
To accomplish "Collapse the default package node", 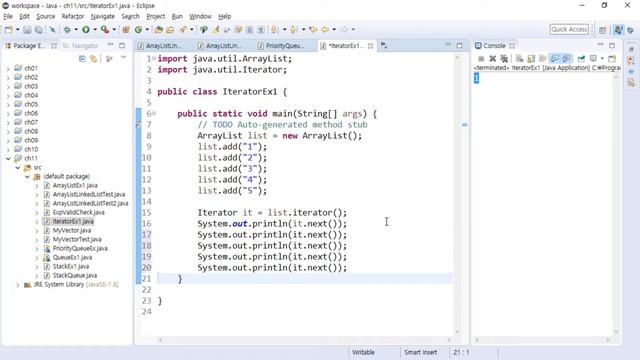I will tap(27, 176).
